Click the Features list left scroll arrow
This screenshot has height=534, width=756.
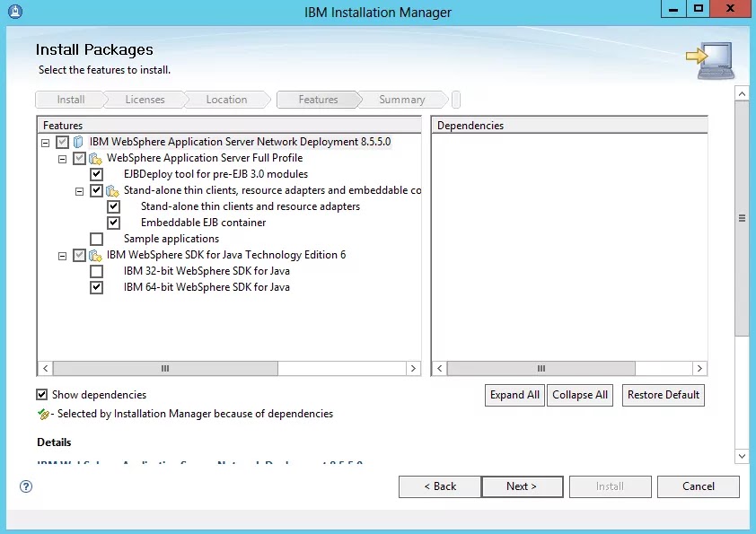coord(45,369)
